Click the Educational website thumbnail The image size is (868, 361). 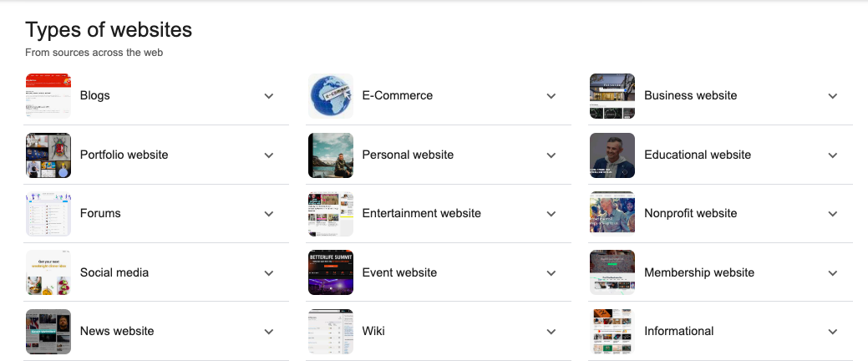pos(612,155)
